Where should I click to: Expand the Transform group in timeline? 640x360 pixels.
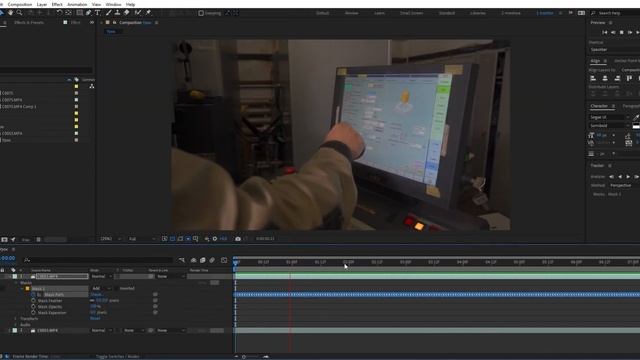tap(16, 318)
